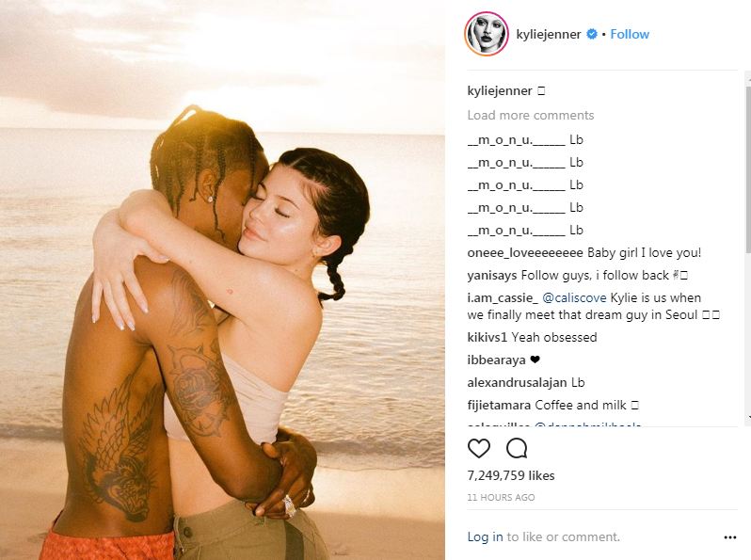
Task: Open i.am_cassie_ commenter profile
Action: point(503,297)
